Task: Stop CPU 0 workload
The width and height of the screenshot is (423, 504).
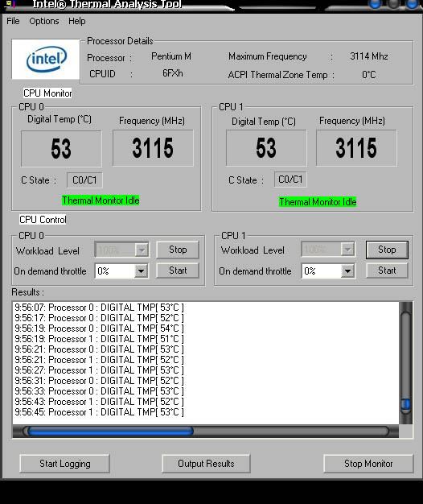Action: pos(178,250)
